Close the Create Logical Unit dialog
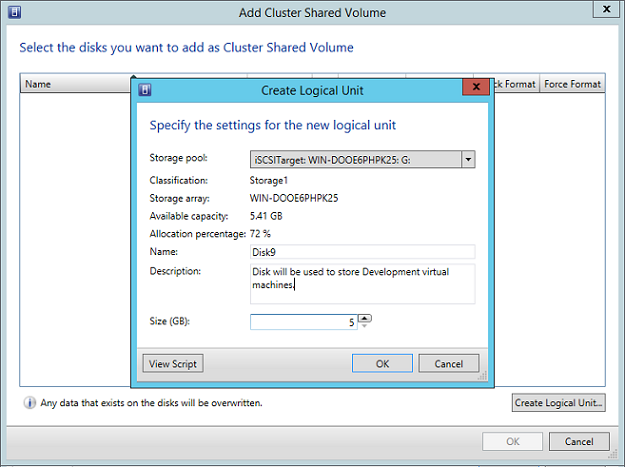 point(476,87)
